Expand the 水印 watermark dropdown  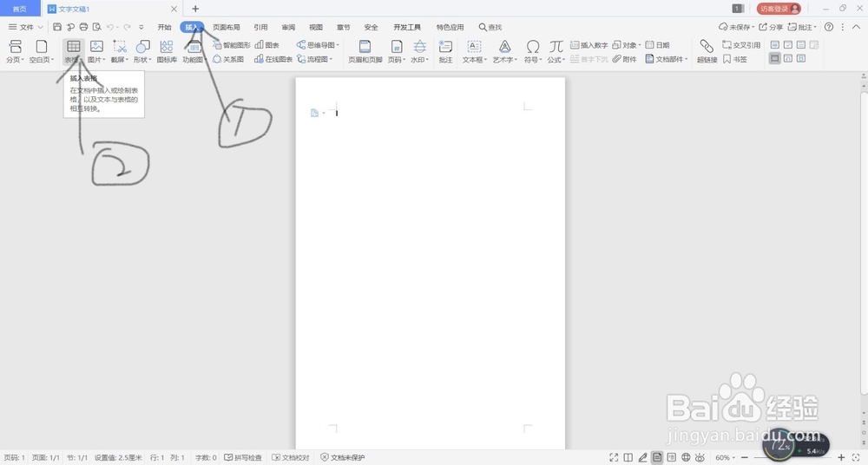pyautogui.click(x=419, y=60)
